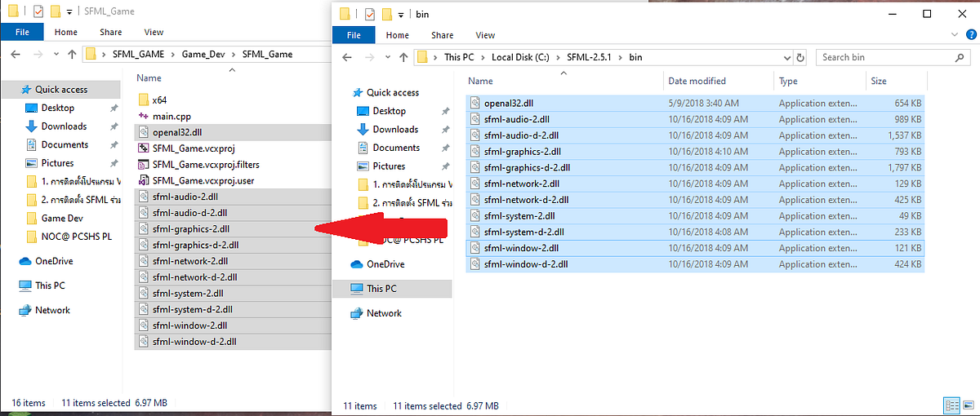Open Home tab in bin window
This screenshot has height=416, width=980.
tap(398, 35)
